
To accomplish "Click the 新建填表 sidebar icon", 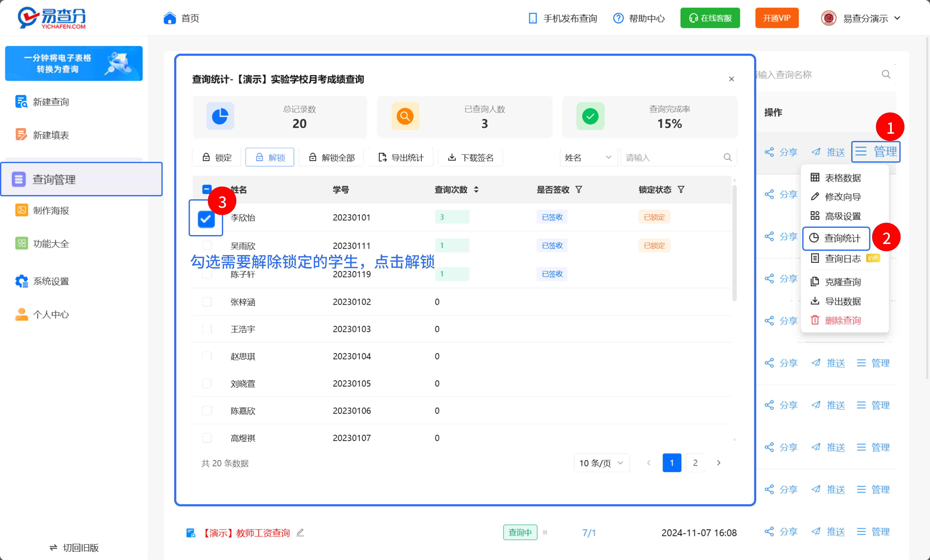I will point(21,135).
